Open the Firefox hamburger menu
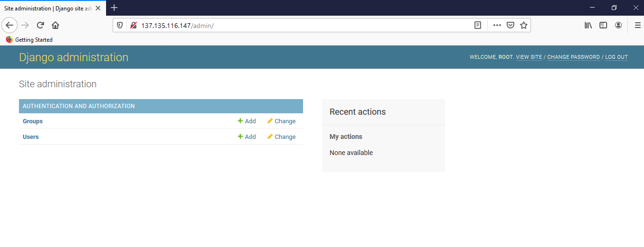Viewport: 644px width, 247px height. coord(637,25)
